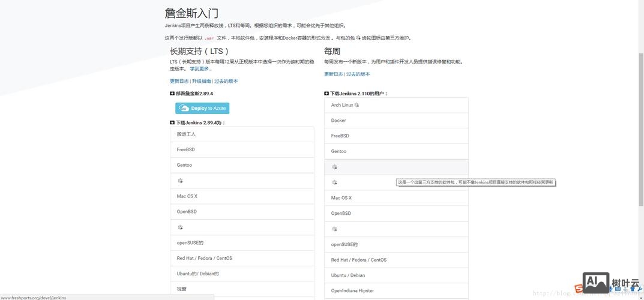Image resolution: width=644 pixels, height=300 pixels.
Task: Click the 长期支持（LTS） section heading
Action: tap(199, 51)
